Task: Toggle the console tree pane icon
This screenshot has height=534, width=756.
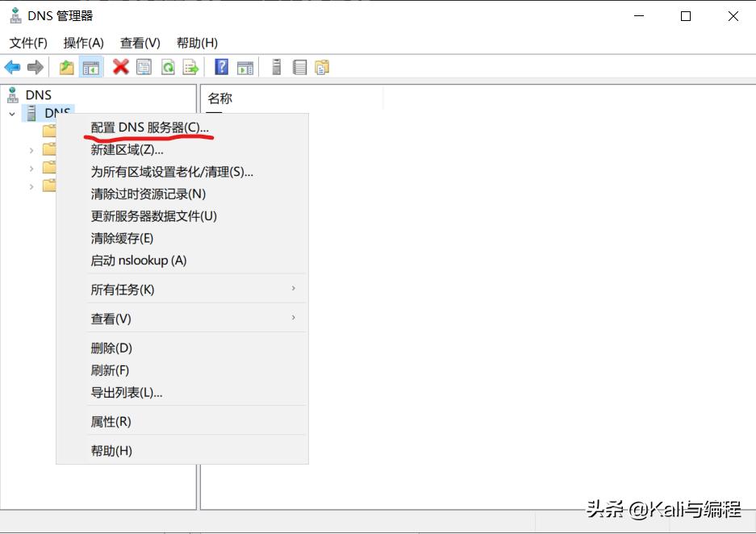Action: [91, 67]
